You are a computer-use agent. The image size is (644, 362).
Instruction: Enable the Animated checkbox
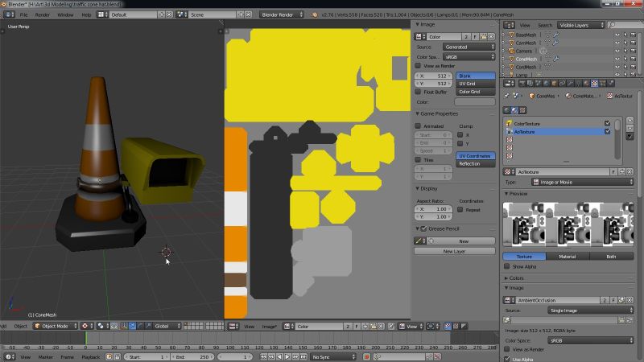tap(418, 126)
